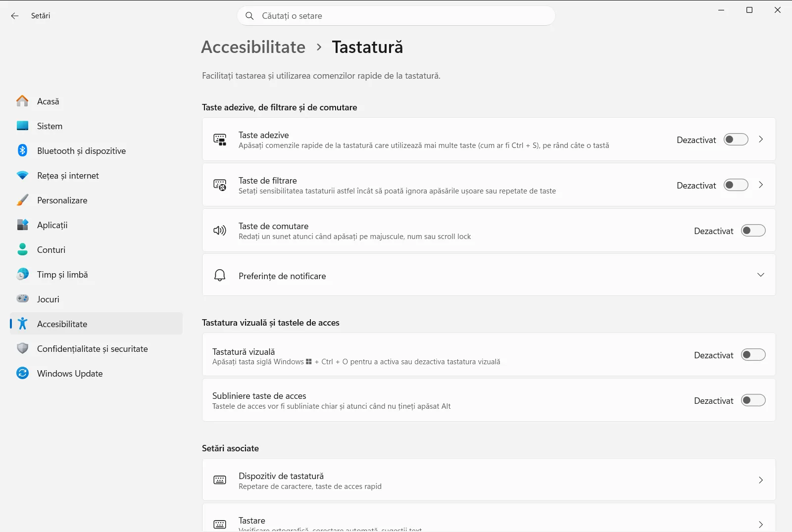Image resolution: width=792 pixels, height=532 pixels.
Task: Open Bluetooth și dispozitive section
Action: click(96, 150)
